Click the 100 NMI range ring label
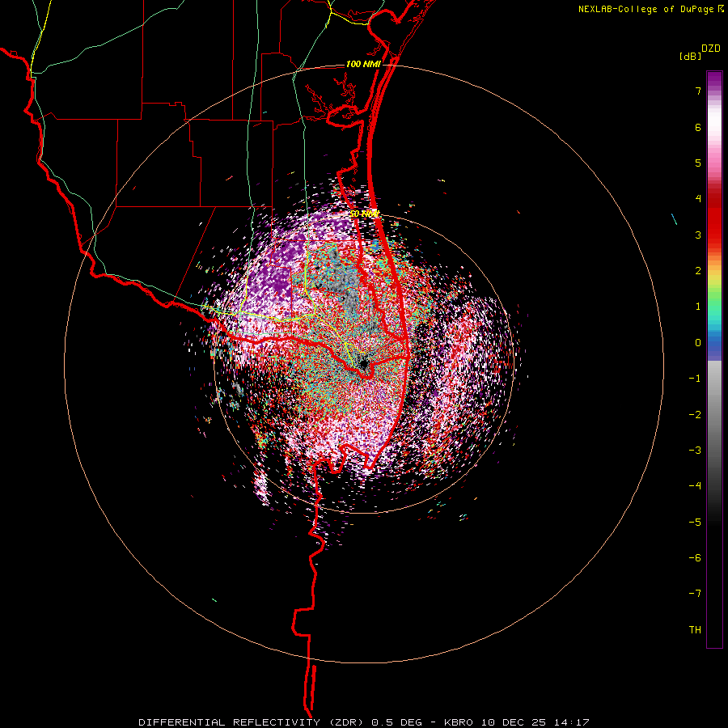The height and width of the screenshot is (728, 728). click(x=363, y=64)
